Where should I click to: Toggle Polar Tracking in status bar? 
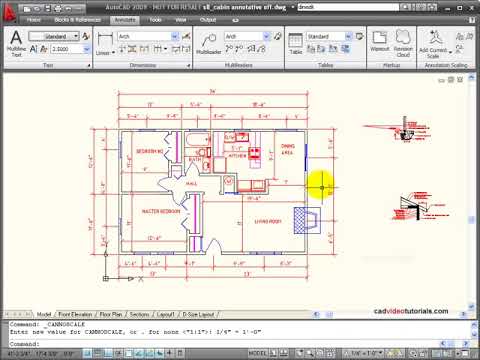click(x=119, y=353)
